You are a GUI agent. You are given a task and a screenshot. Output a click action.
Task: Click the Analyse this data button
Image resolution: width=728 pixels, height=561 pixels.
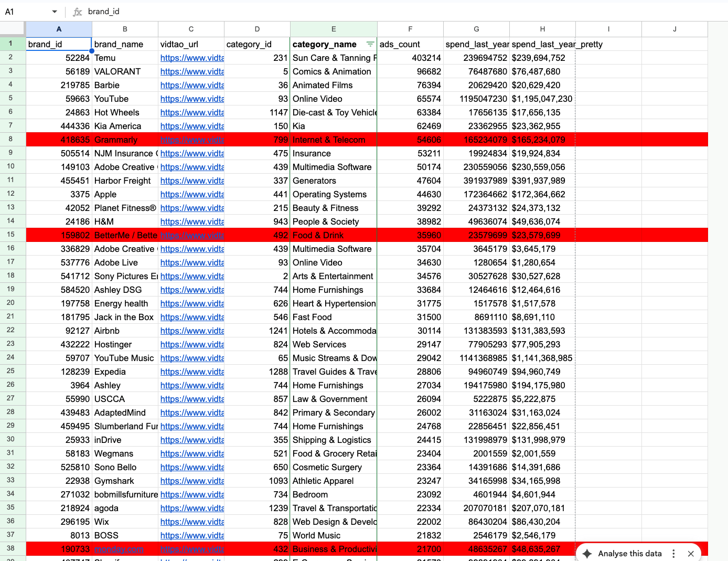click(x=623, y=554)
